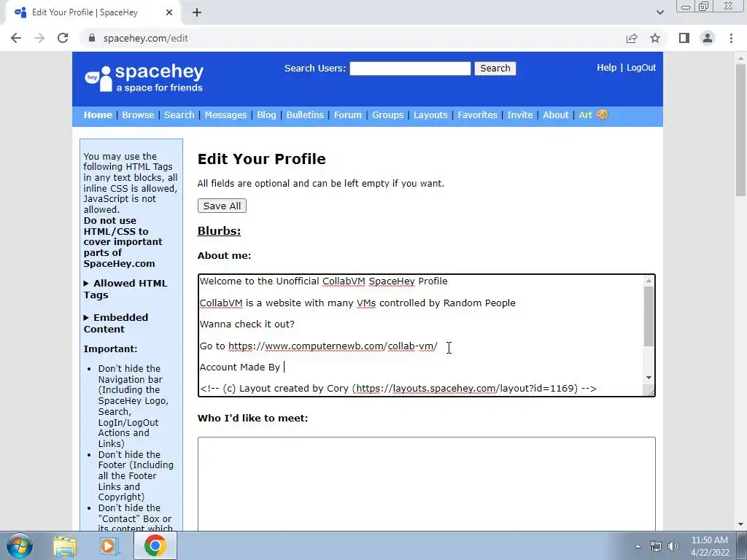Share this page icon in address bar

(x=632, y=38)
